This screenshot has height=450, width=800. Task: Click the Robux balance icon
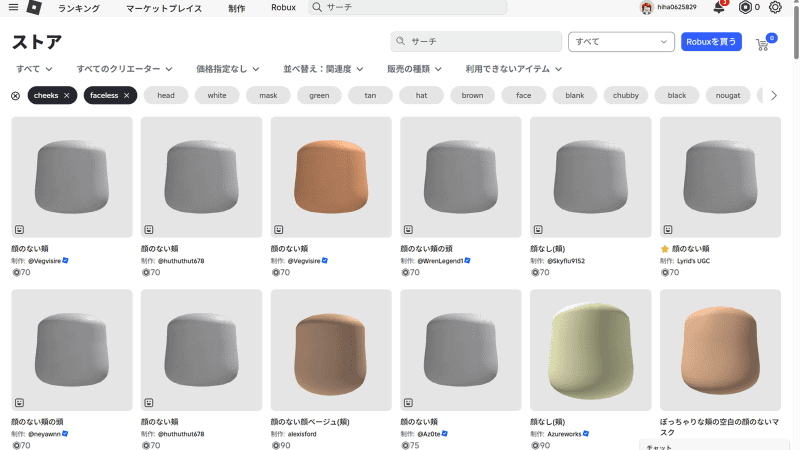(x=745, y=7)
